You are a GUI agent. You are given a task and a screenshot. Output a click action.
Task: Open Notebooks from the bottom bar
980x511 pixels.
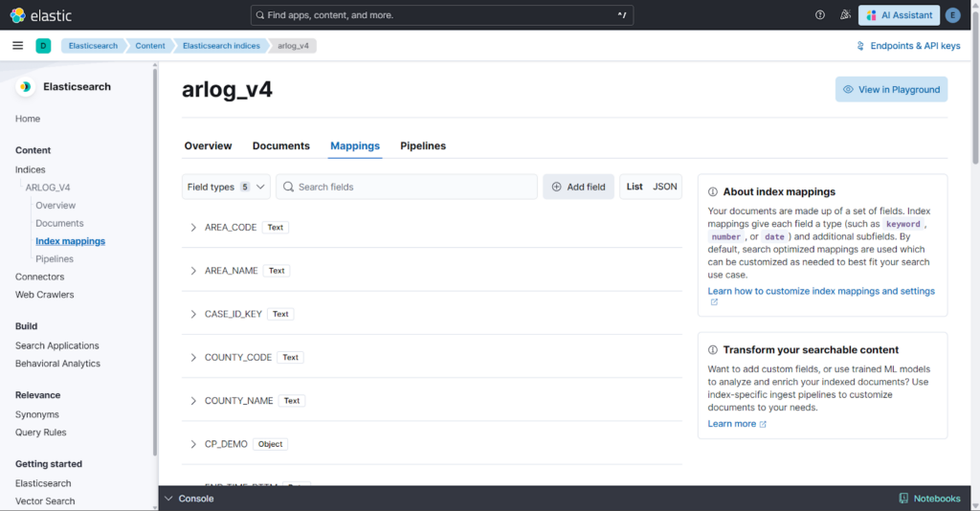click(x=929, y=499)
